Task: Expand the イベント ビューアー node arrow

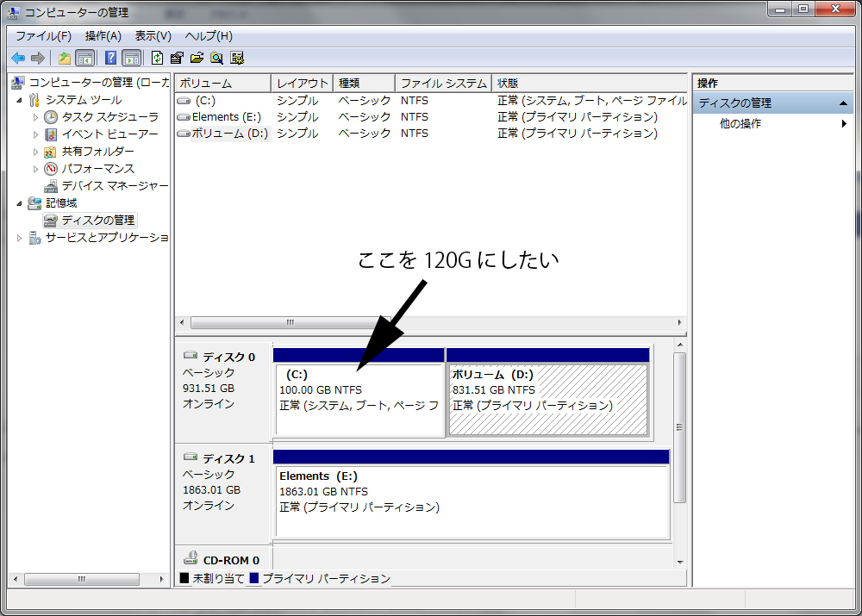Action: point(35,134)
